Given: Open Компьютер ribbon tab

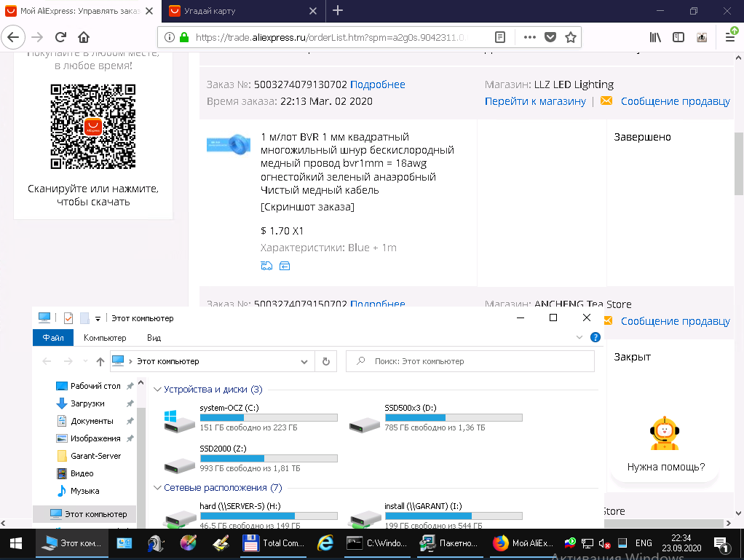Looking at the screenshot, I should point(105,337).
